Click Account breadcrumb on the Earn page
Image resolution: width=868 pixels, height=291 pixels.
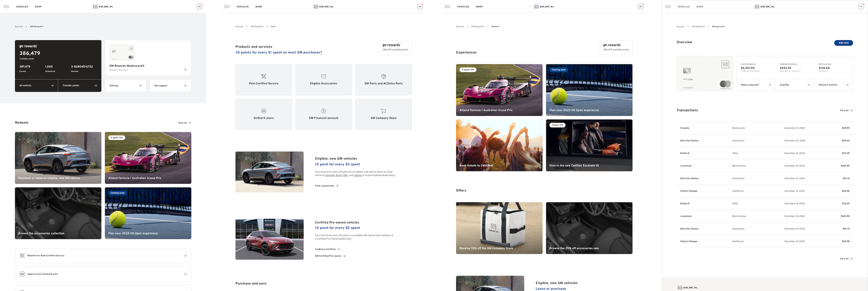(239, 27)
